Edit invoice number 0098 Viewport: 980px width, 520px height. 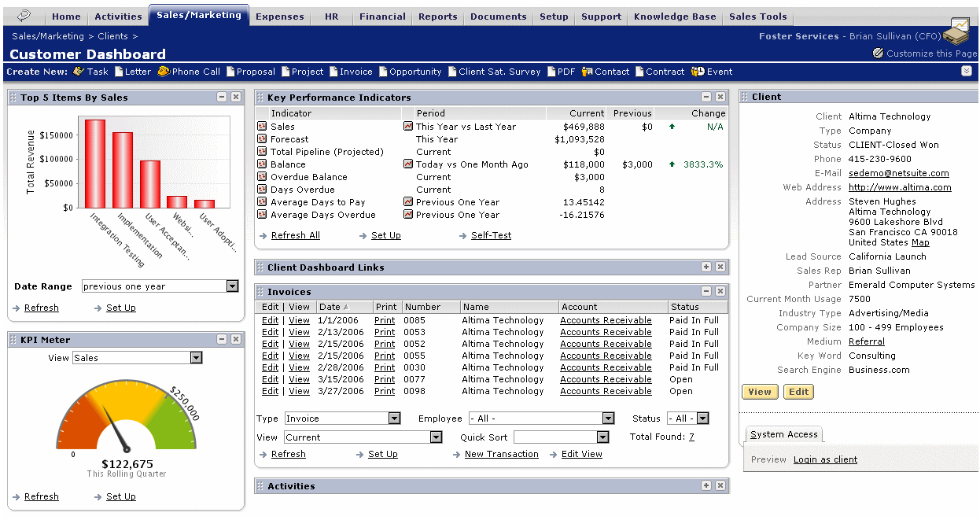[x=270, y=391]
